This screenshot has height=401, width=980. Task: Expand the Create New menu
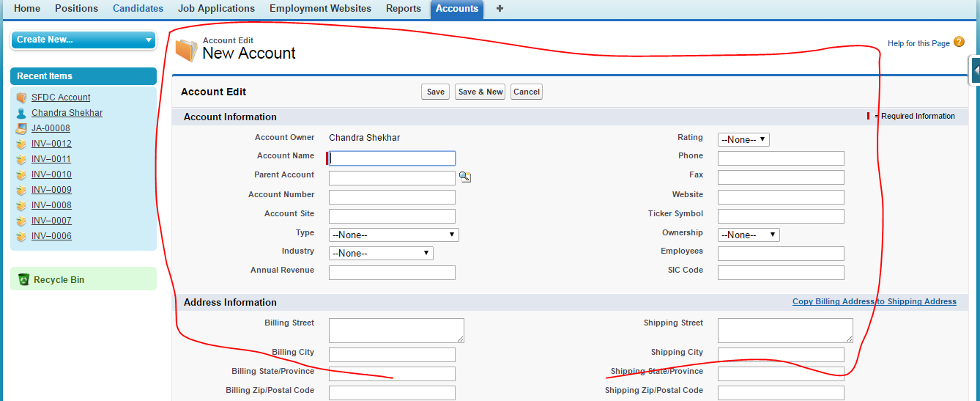point(83,40)
